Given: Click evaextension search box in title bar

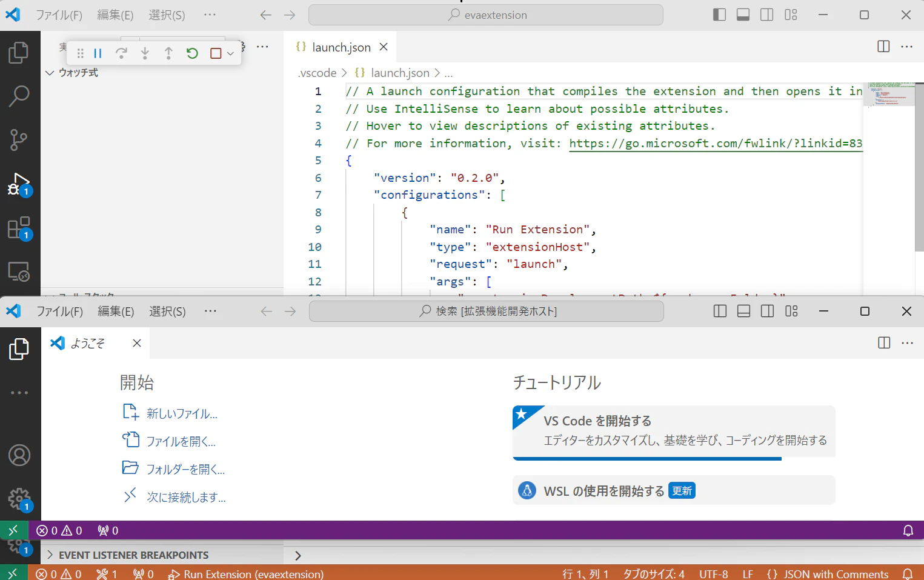Looking at the screenshot, I should (486, 15).
